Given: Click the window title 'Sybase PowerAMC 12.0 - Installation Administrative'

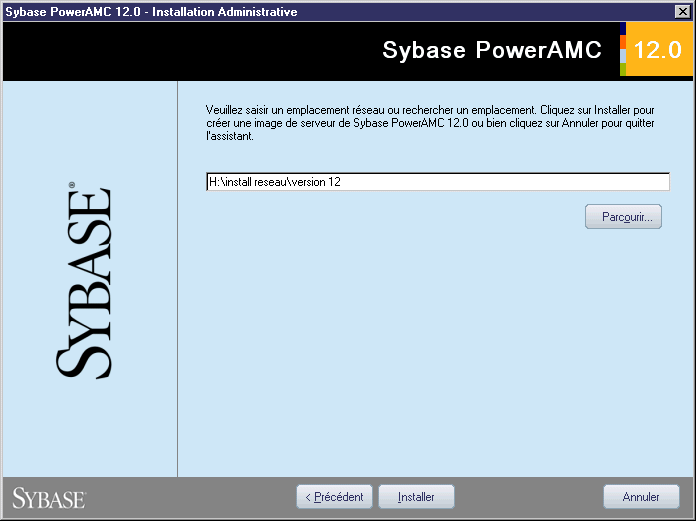Looking at the screenshot, I should coord(151,12).
